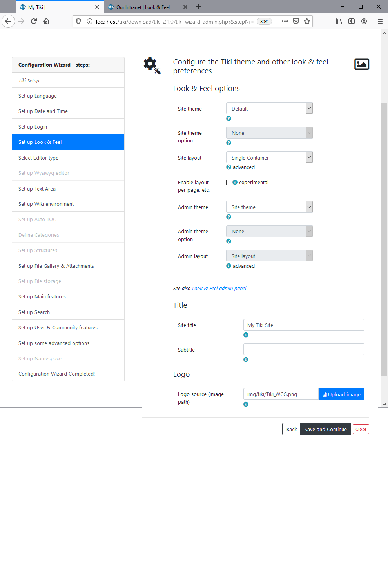
Task: Enable layout per page checkbox
Action: pos(228,182)
